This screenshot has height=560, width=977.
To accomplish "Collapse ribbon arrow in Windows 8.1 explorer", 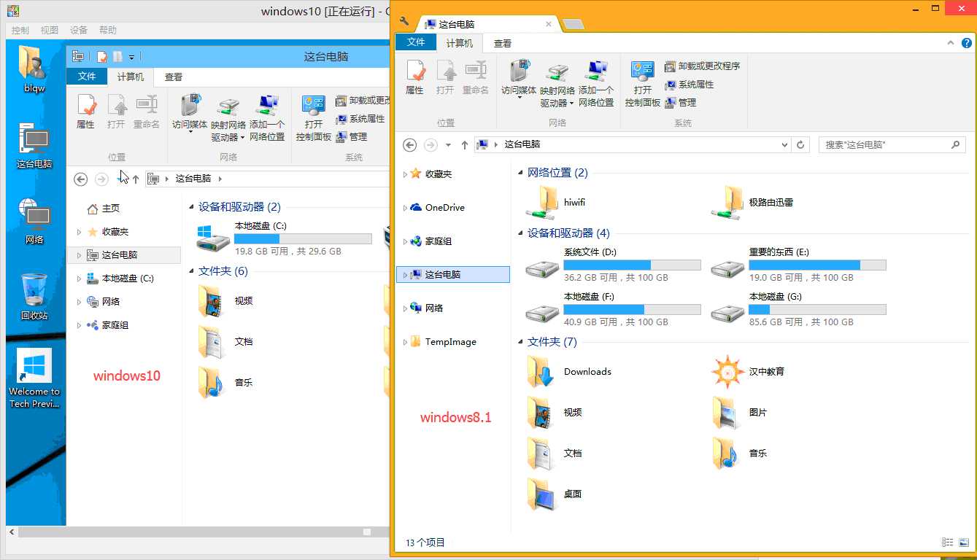I will [951, 43].
